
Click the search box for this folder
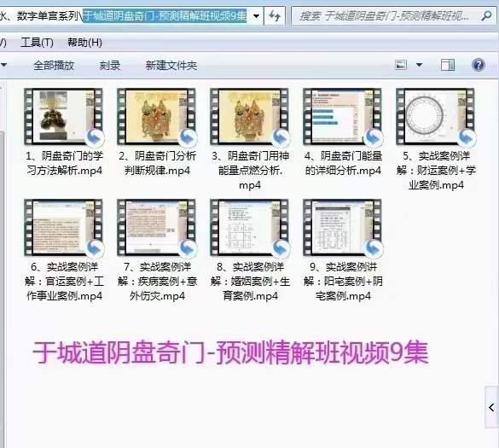(x=394, y=15)
